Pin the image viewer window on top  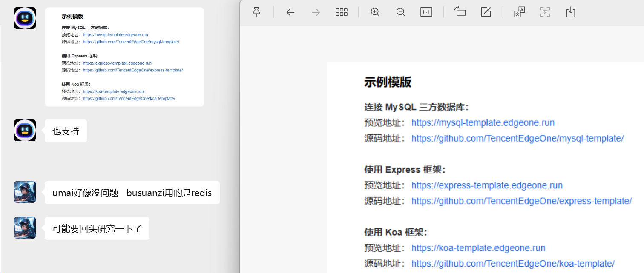(256, 12)
